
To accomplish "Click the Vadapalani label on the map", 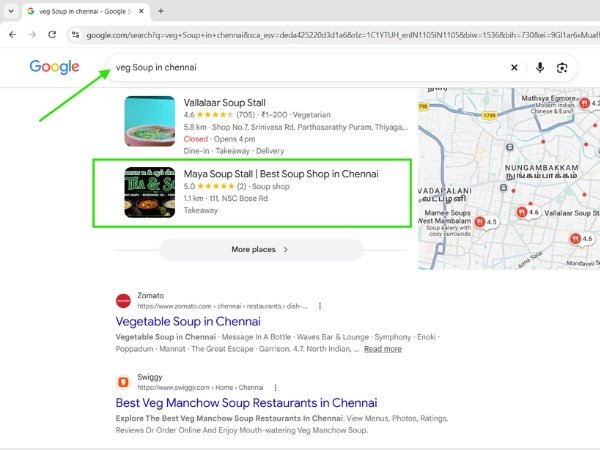I will pyautogui.click(x=445, y=194).
